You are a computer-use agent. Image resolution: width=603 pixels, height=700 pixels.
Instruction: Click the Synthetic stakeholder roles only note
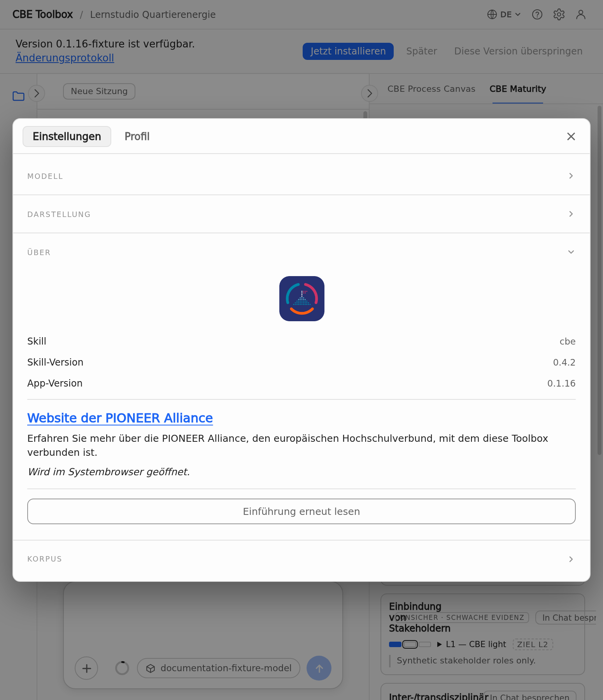coord(466,661)
